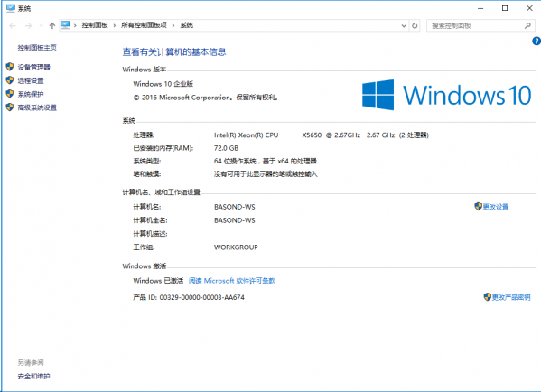
Task: Select the processor model X5650
Action: coord(312,135)
